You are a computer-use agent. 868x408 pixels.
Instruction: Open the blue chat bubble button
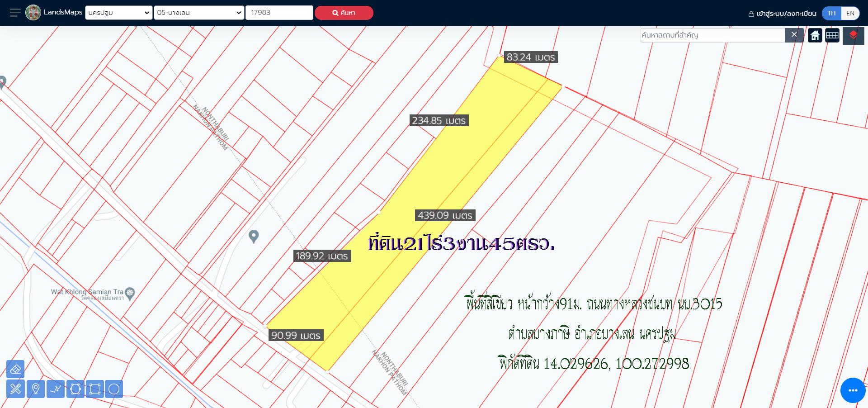[853, 390]
